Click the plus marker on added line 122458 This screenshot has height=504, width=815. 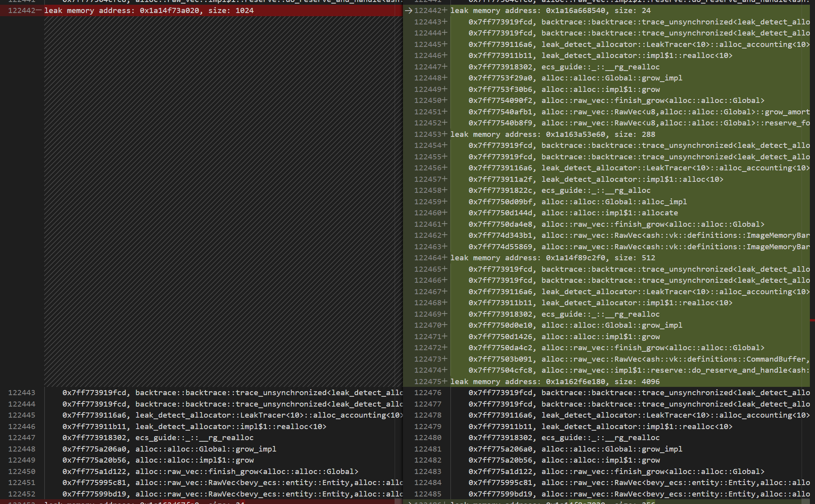click(x=445, y=190)
